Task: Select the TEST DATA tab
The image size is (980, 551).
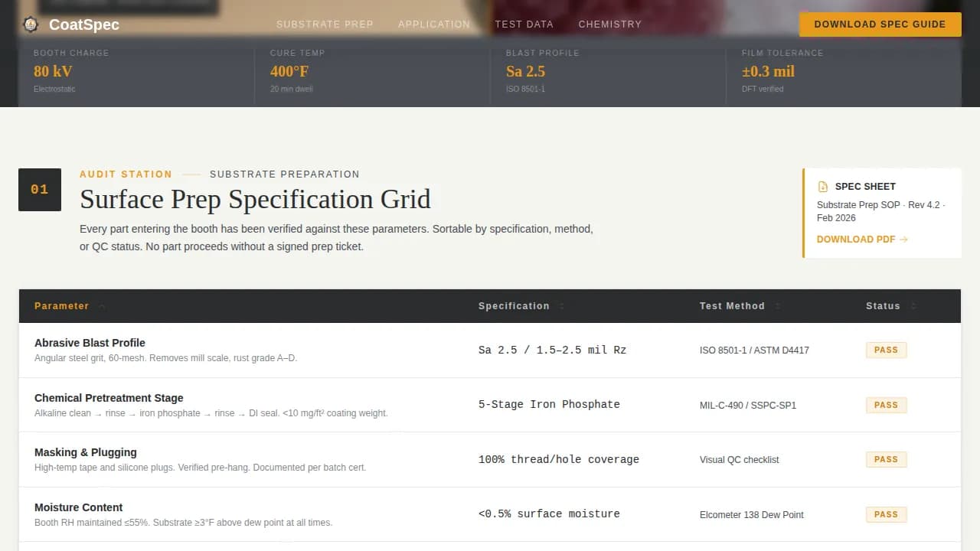Action: pyautogui.click(x=524, y=24)
